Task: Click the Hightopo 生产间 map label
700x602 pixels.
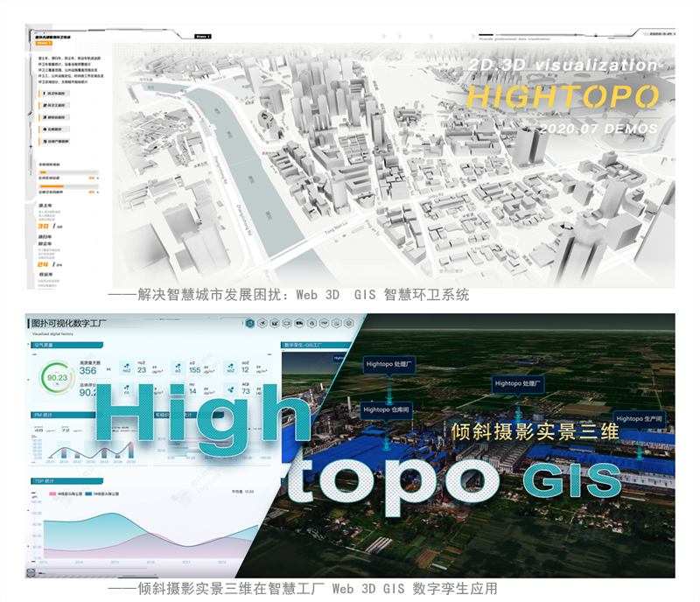Action: point(639,419)
